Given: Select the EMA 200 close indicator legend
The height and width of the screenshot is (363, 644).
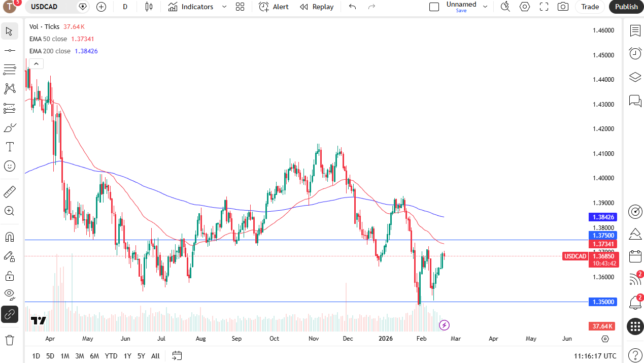Looking at the screenshot, I should click(50, 51).
